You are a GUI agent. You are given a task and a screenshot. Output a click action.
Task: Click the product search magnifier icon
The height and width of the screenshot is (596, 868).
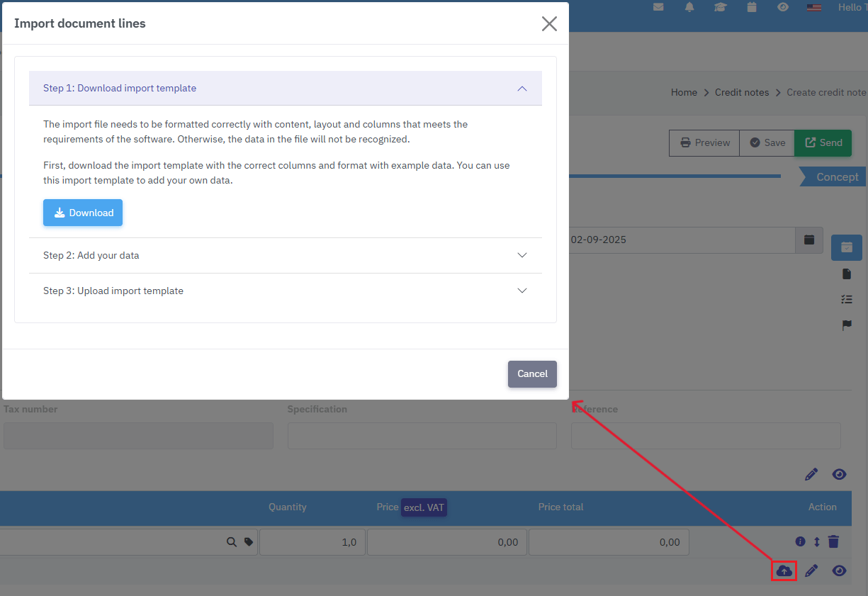point(231,542)
